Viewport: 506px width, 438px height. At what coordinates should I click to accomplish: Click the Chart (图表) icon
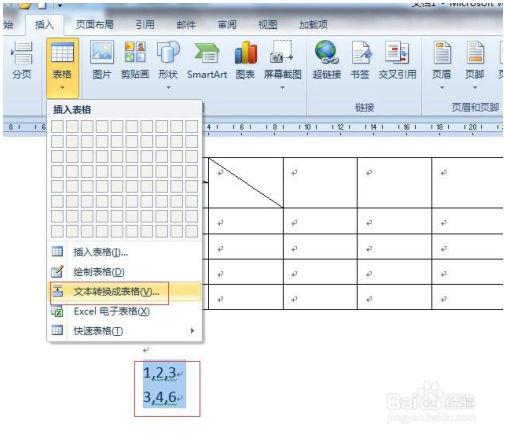click(x=245, y=60)
